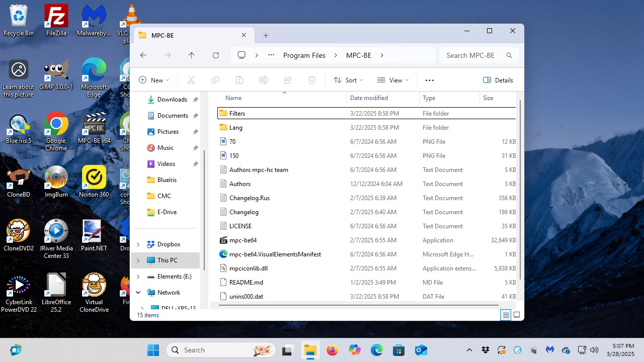Open the View dropdown menu
Screen dimensions: 644x362
(x=393, y=80)
